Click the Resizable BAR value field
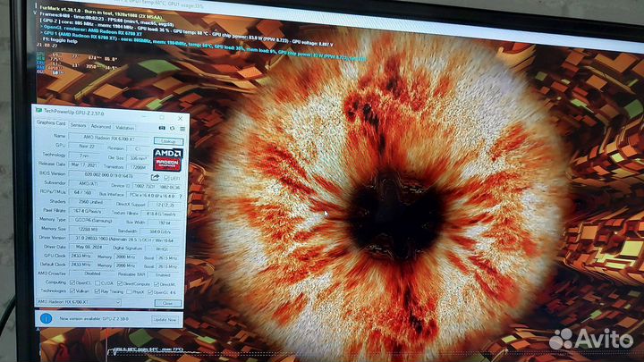This screenshot has width=644, height=362. coord(164,275)
